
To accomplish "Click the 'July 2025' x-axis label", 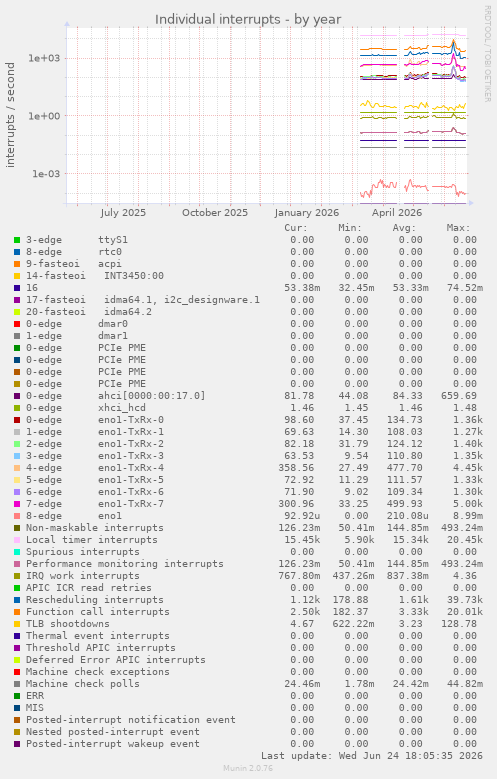I will click(x=123, y=213).
